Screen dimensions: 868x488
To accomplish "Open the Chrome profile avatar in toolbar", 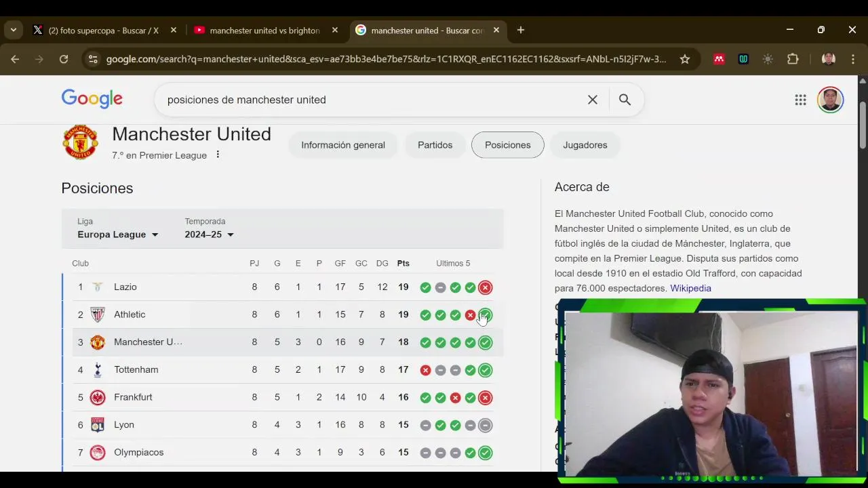I will [x=828, y=59].
